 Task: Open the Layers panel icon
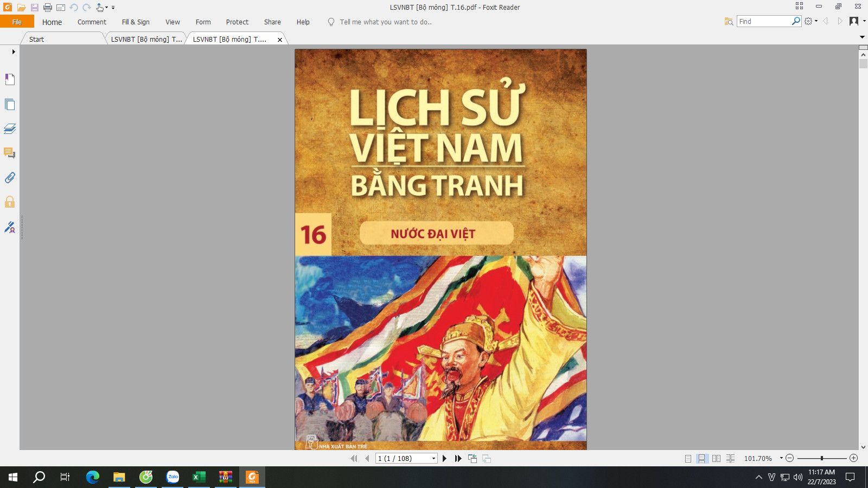click(x=10, y=129)
